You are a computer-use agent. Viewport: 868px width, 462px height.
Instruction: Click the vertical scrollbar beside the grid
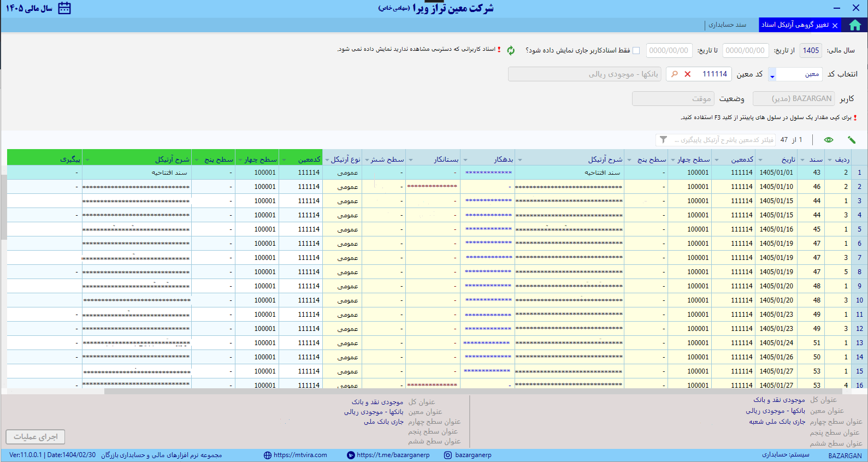click(3, 208)
